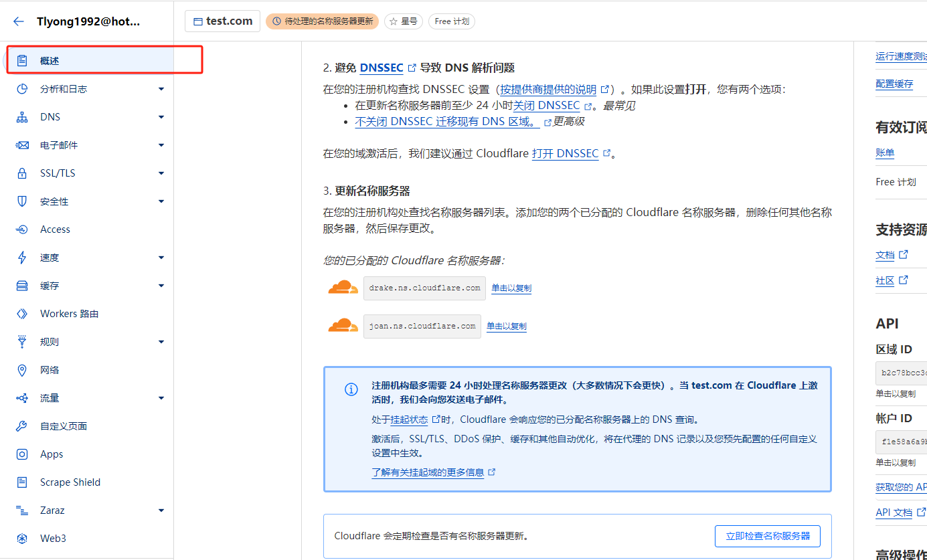Expand the 分析和日志 submenu arrow
Viewport: 927px width, 560px height.
(x=161, y=89)
